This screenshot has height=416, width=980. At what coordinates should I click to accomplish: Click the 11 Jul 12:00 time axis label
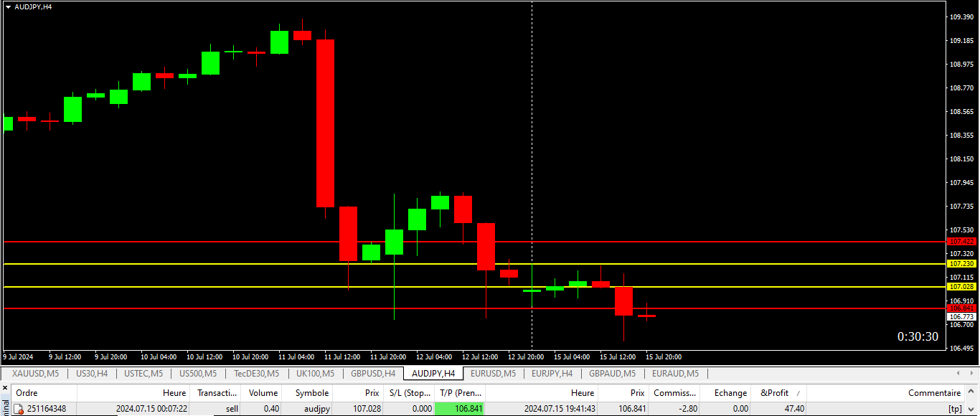342,356
